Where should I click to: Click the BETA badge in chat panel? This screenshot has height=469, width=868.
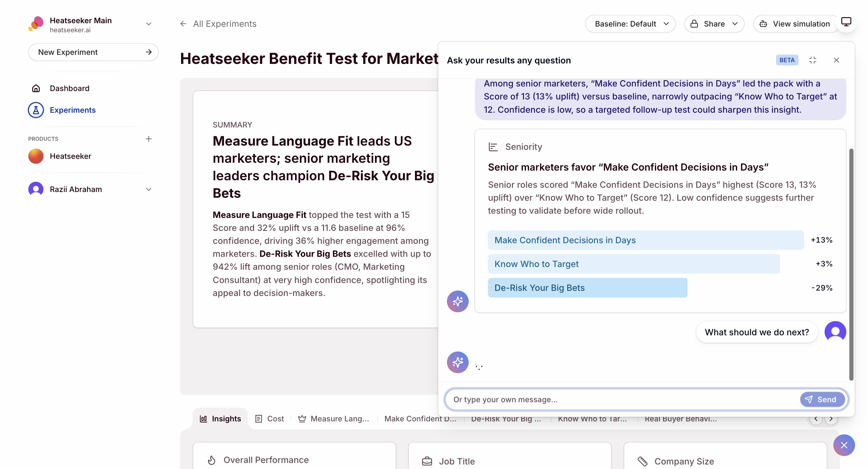(x=787, y=60)
